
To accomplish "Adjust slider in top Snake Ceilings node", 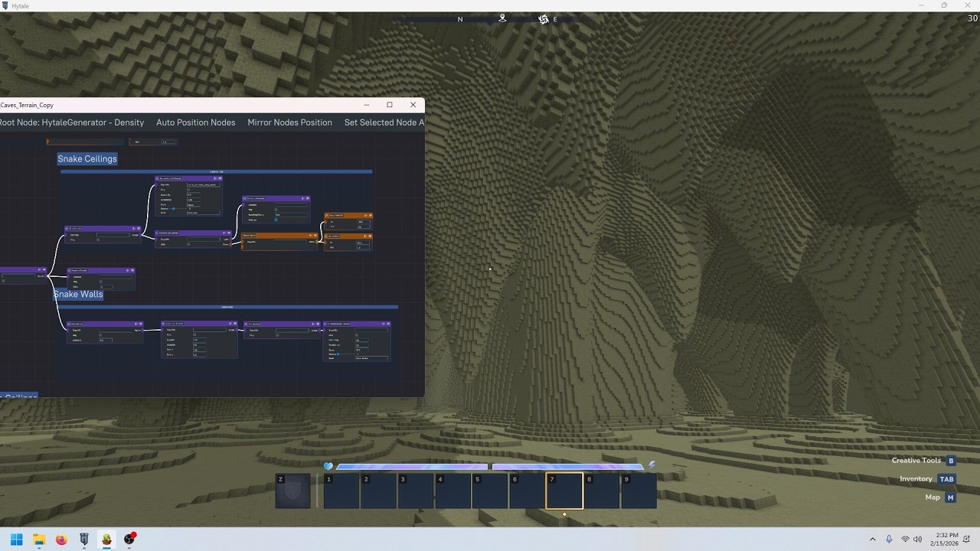I will tap(179, 208).
